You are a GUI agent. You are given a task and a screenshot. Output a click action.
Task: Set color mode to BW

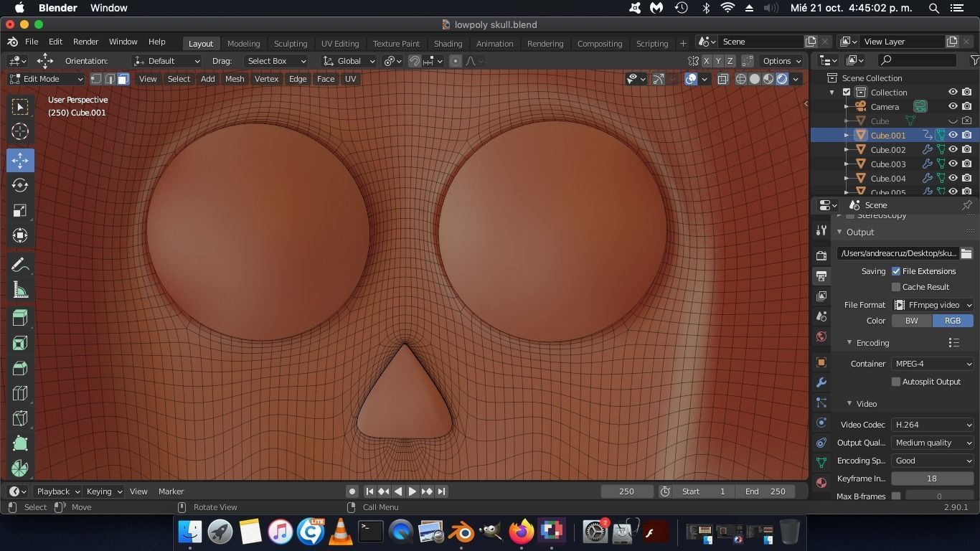click(912, 321)
